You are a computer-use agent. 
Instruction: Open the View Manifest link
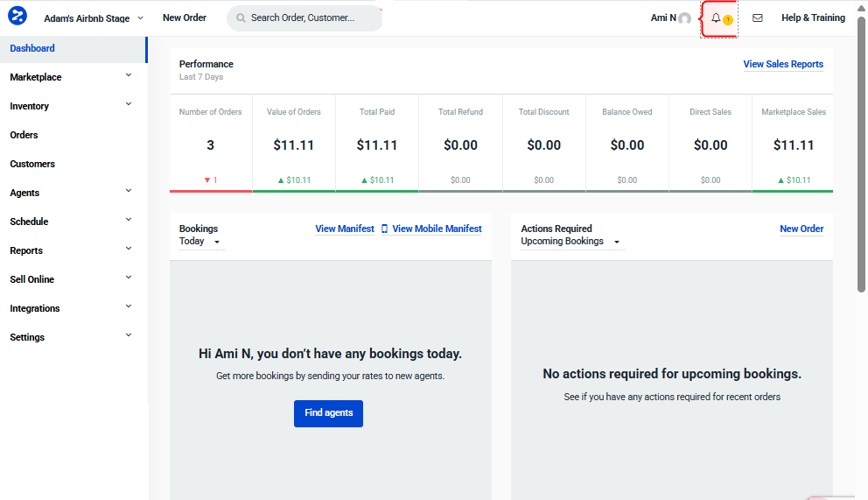(345, 229)
